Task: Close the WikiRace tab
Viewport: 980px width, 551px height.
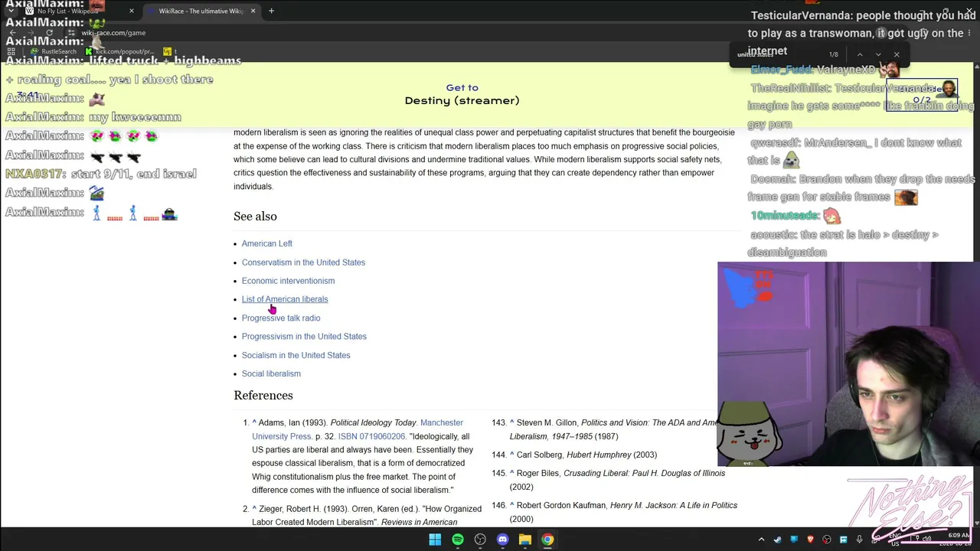Action: 253,11
